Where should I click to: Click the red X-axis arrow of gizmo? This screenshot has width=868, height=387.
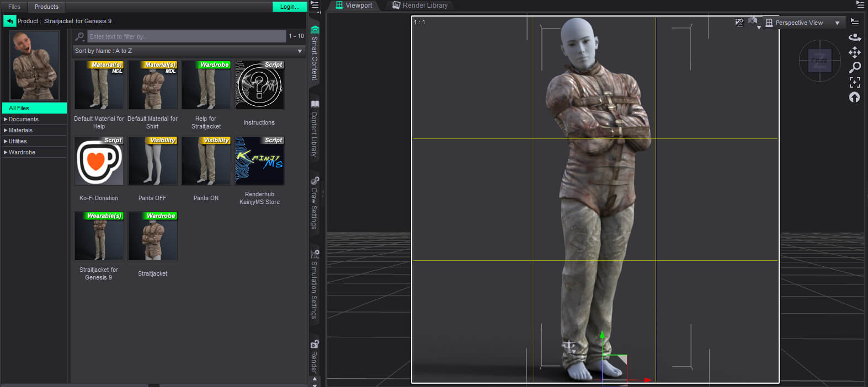pyautogui.click(x=647, y=380)
